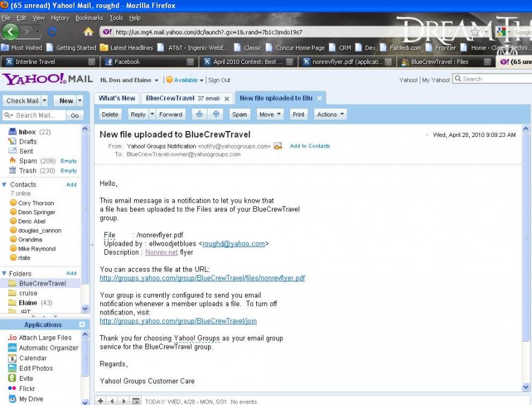The height and width of the screenshot is (405, 532).
Task: Collapse the Folders section
Action: [5, 273]
